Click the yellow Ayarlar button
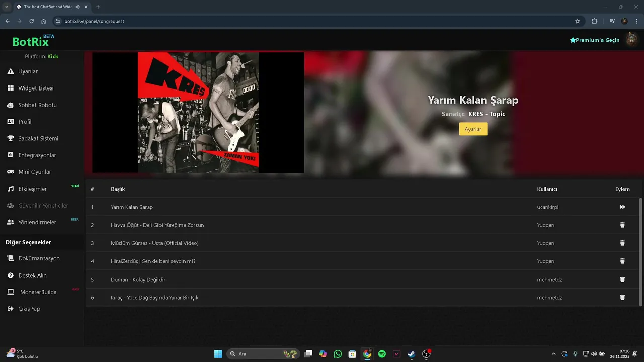Viewport: 644px width, 362px height. pyautogui.click(x=473, y=129)
